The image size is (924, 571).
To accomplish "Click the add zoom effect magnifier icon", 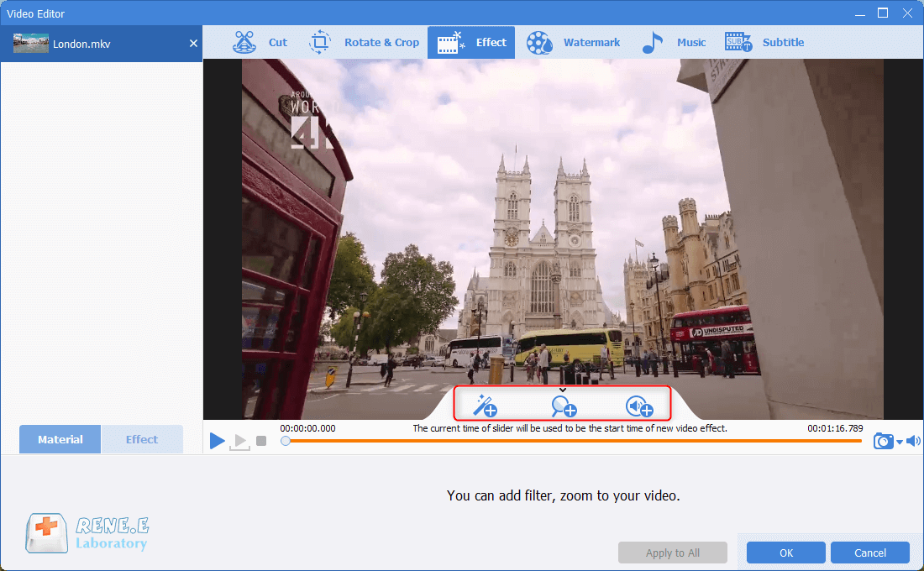I will (564, 406).
